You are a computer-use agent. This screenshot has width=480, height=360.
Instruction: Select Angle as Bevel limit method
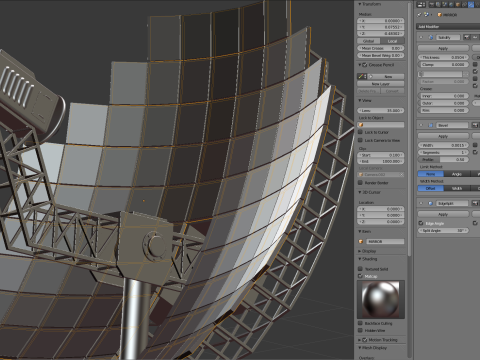coord(457,174)
